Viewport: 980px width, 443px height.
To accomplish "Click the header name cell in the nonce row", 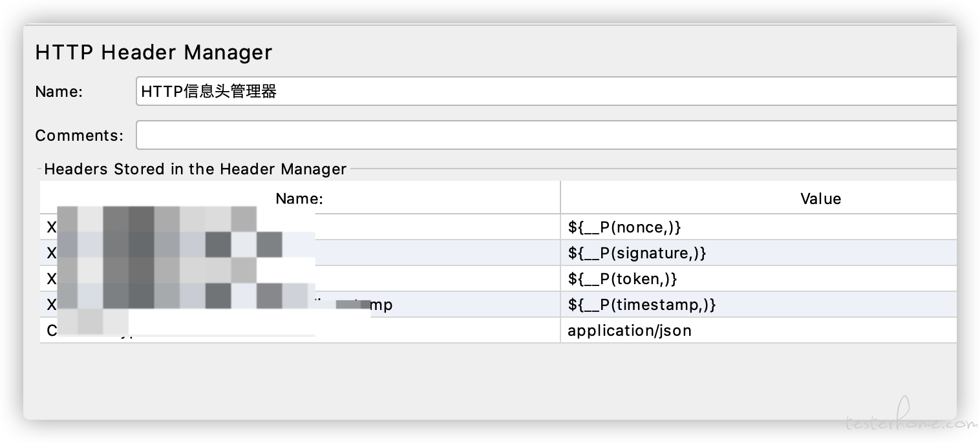I will 300,227.
